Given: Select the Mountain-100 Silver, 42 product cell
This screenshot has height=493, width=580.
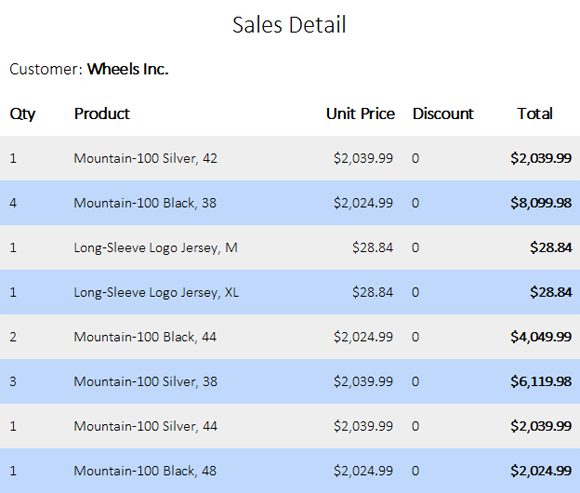Looking at the screenshot, I should click(145, 158).
